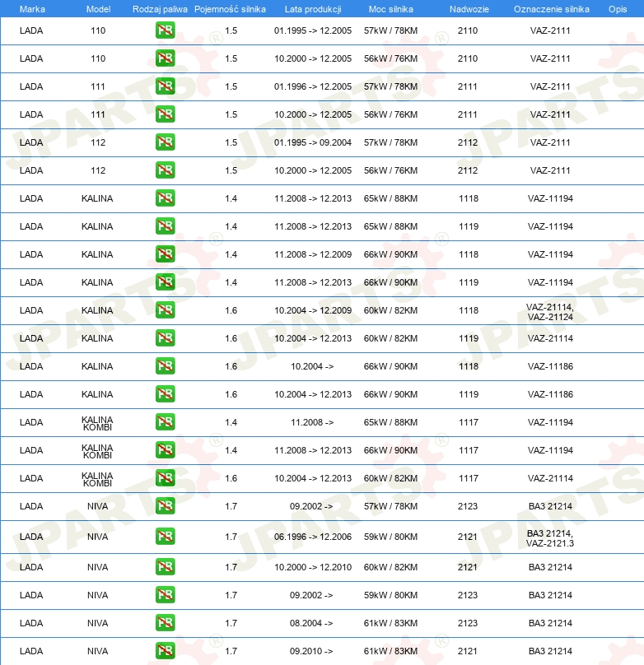Click engine VAZ-11186 in the body 1119 row

[550, 394]
